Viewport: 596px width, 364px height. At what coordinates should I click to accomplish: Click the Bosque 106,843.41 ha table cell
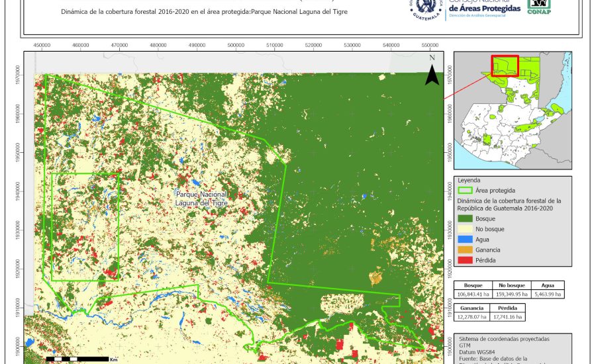coord(472,294)
